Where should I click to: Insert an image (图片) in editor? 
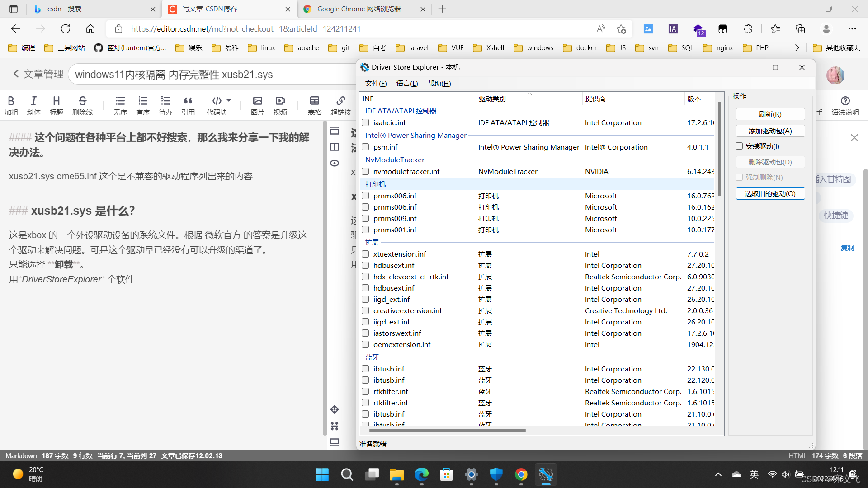(x=257, y=101)
